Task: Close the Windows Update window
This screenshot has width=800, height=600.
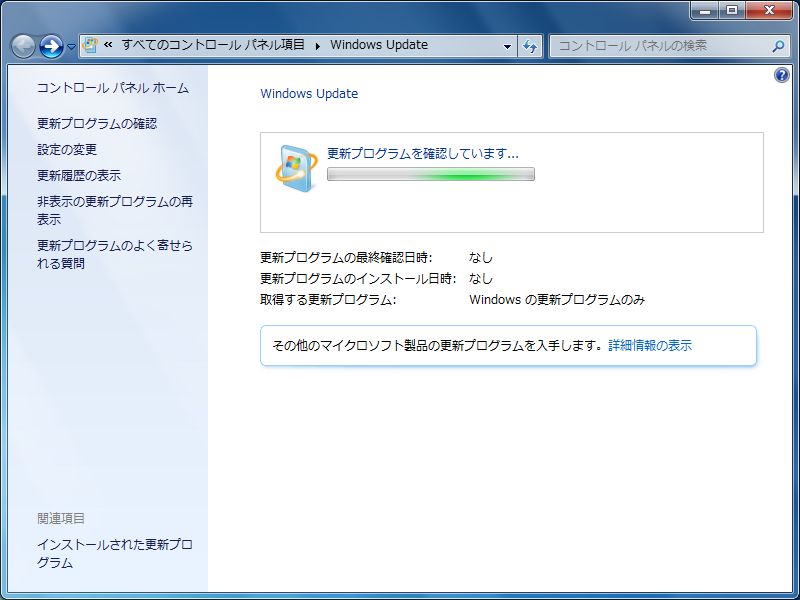Action: coord(769,10)
